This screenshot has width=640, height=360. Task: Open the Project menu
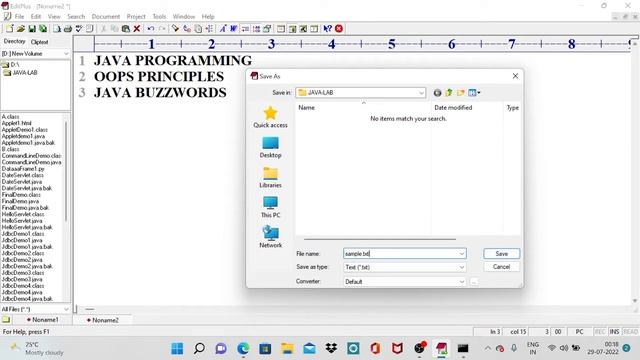point(136,17)
